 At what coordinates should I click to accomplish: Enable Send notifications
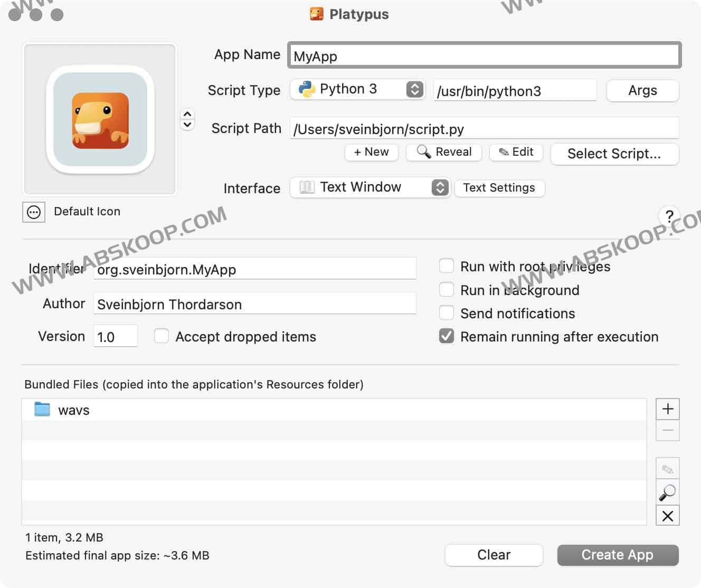447,312
